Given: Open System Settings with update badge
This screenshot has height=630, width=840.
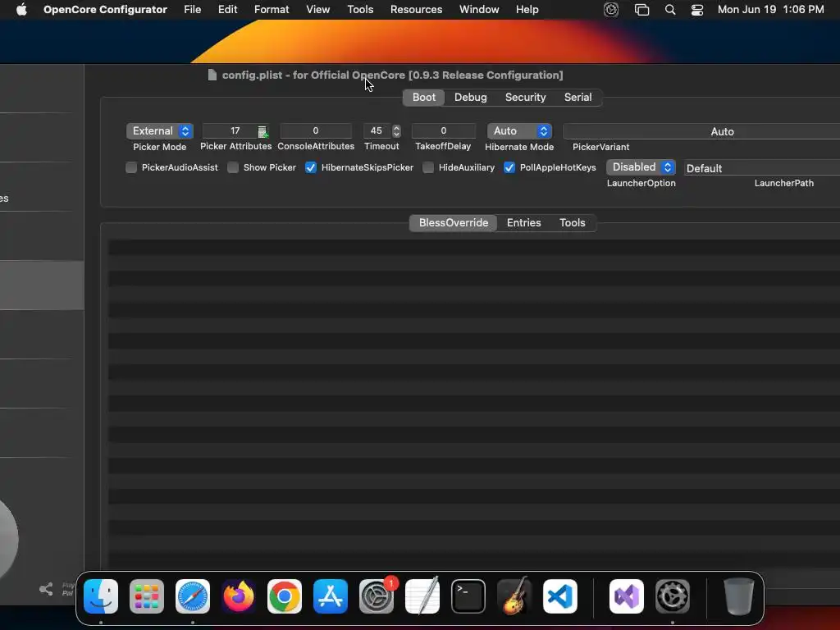Looking at the screenshot, I should (377, 596).
